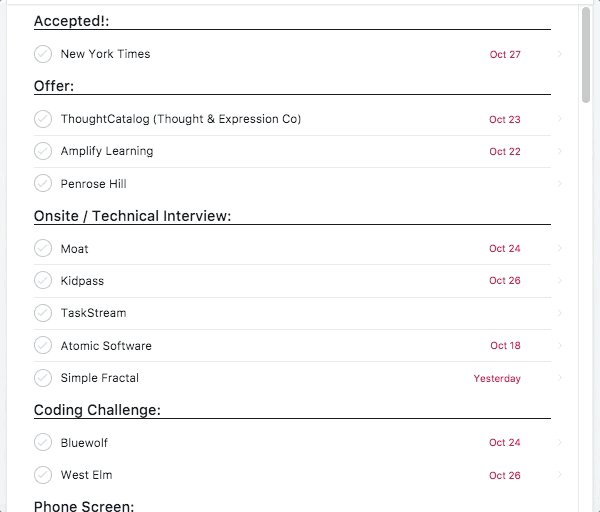Screen dimensions: 600x512
Task: Click the Oct 23 due date
Action: point(505,119)
